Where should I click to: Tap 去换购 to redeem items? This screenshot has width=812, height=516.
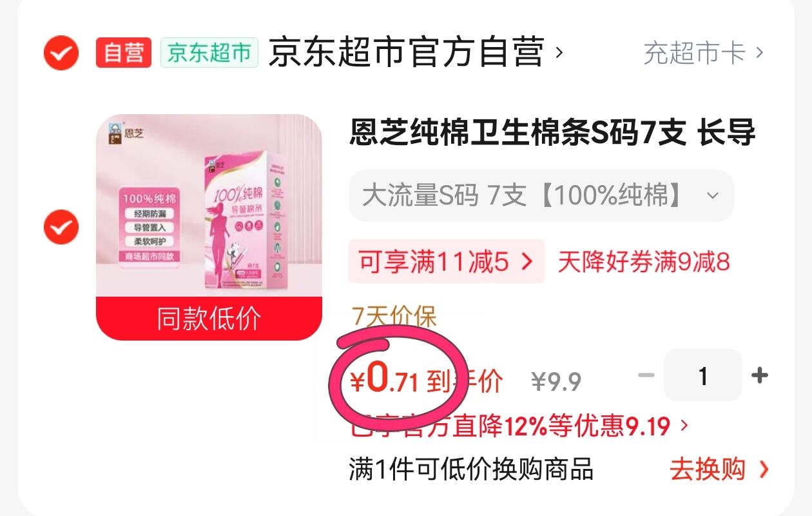click(x=720, y=469)
